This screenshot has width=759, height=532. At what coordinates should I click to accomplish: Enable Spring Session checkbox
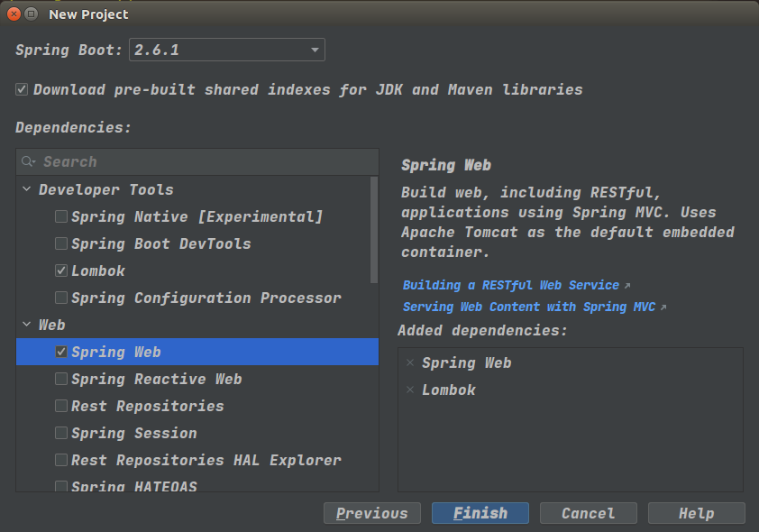61,433
